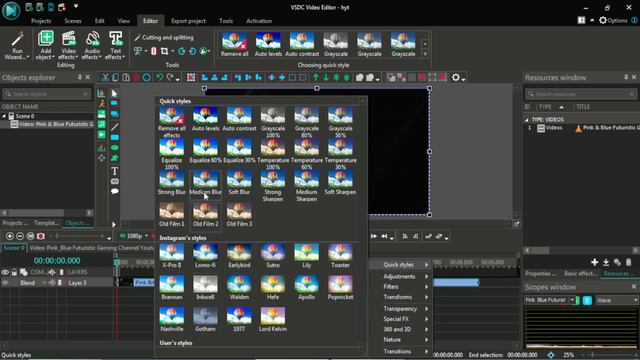Open the Special FX submenu
Screen dimensions: 640x360
401,319
